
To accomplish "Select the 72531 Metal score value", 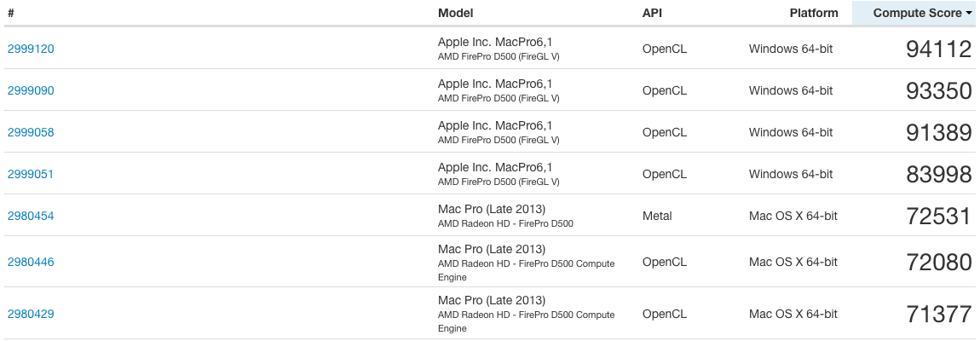I will point(939,216).
